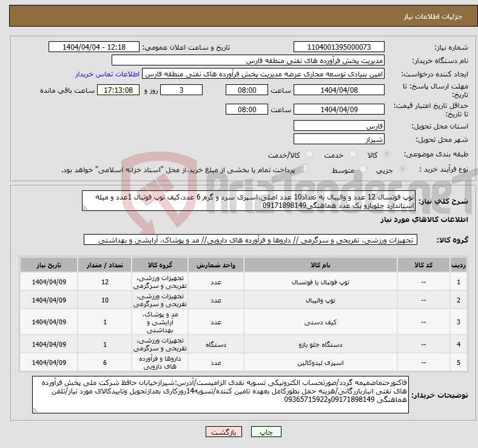
Task: Click the response deadline date 1404/04/08
Action: tap(338, 90)
